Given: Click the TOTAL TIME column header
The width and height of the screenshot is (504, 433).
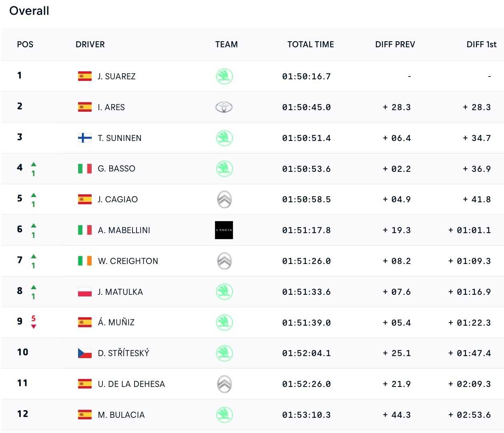Looking at the screenshot, I should 310,44.
